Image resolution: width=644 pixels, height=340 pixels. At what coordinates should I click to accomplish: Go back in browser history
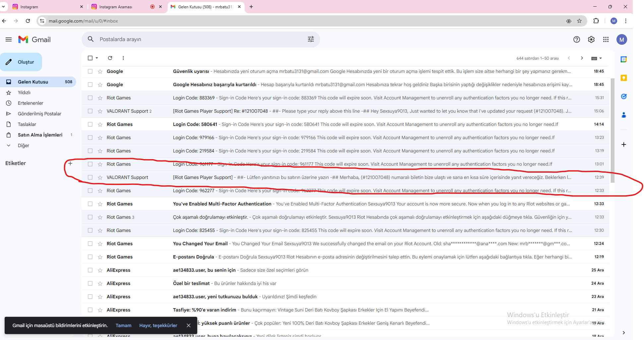(4, 21)
